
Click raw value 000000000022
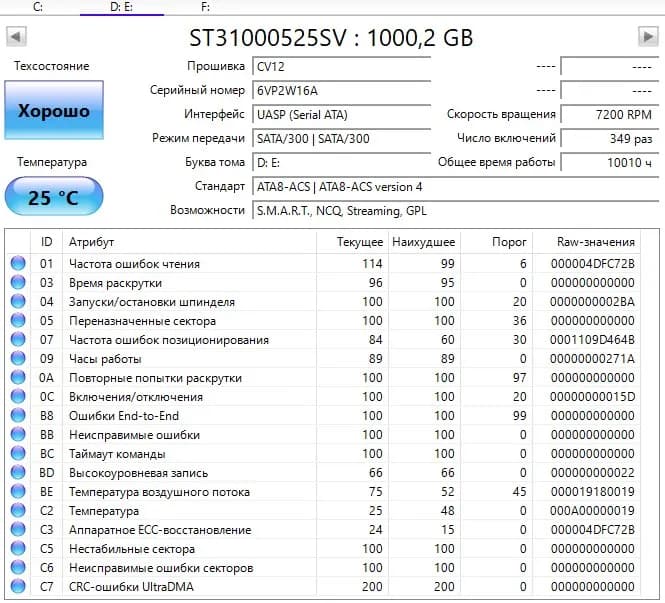592,473
